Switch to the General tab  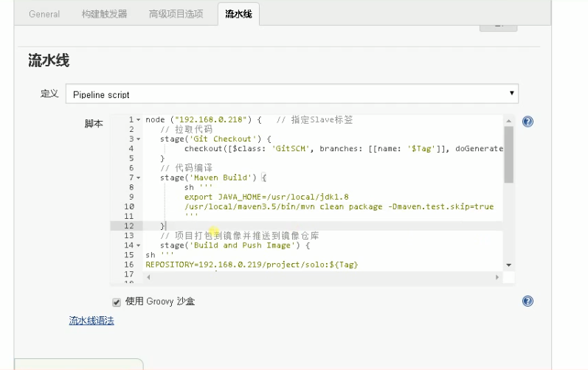[x=44, y=14]
